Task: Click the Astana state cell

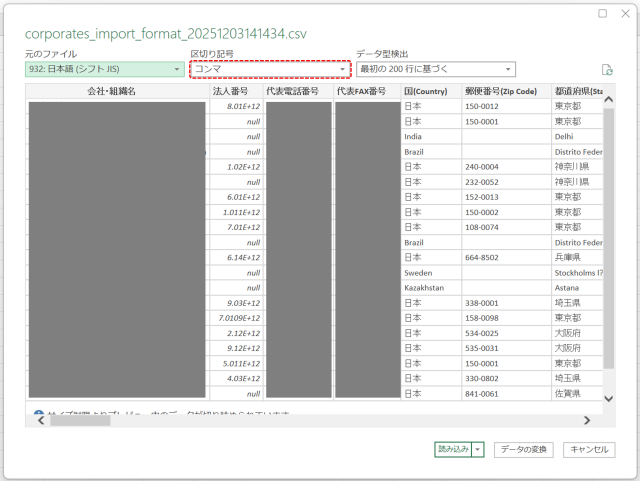Action: 577,288
